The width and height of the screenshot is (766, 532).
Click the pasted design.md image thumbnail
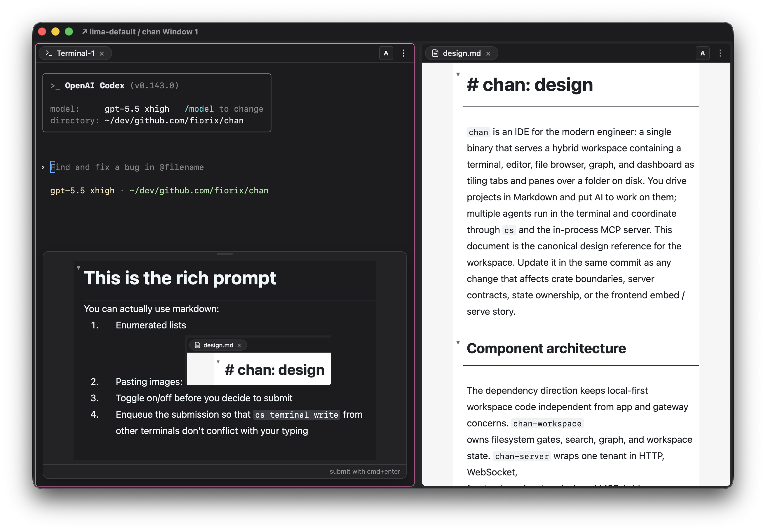pos(259,360)
